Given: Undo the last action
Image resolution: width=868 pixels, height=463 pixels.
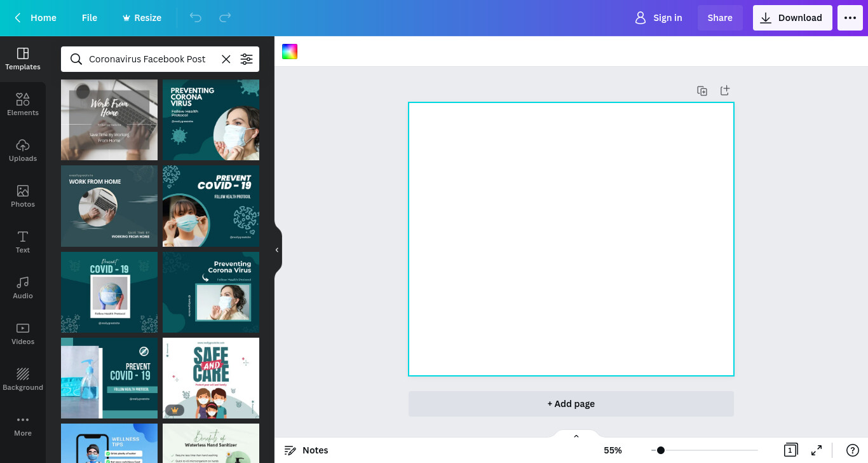Looking at the screenshot, I should [x=196, y=18].
